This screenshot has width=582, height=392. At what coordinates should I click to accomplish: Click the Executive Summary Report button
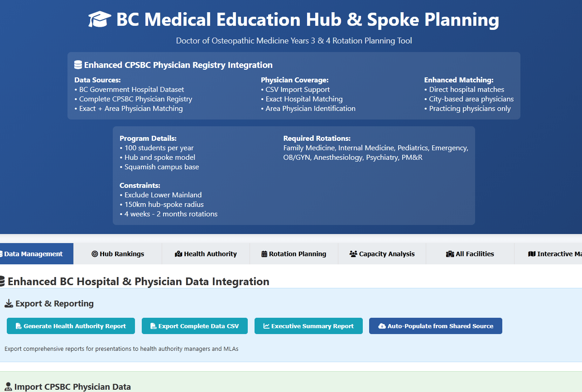click(x=308, y=325)
